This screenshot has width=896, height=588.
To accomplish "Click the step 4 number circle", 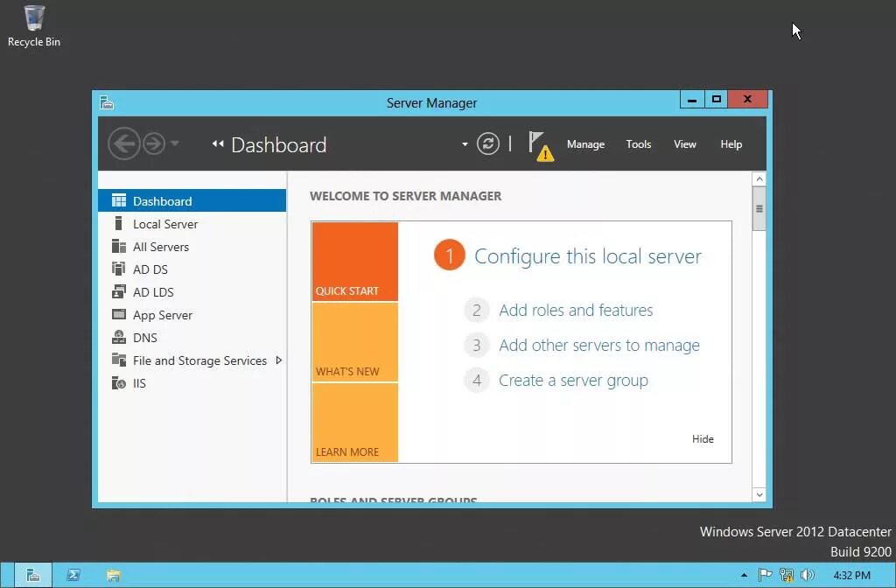I will pyautogui.click(x=477, y=380).
